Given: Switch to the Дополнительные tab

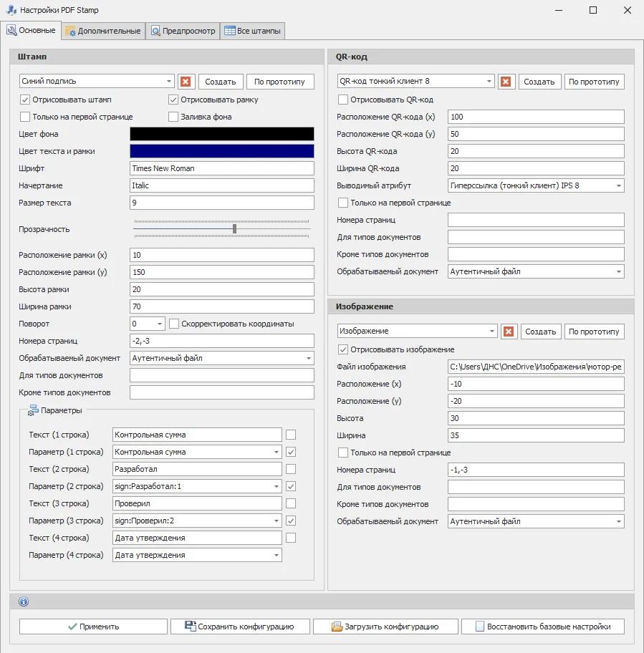Looking at the screenshot, I should click(103, 31).
